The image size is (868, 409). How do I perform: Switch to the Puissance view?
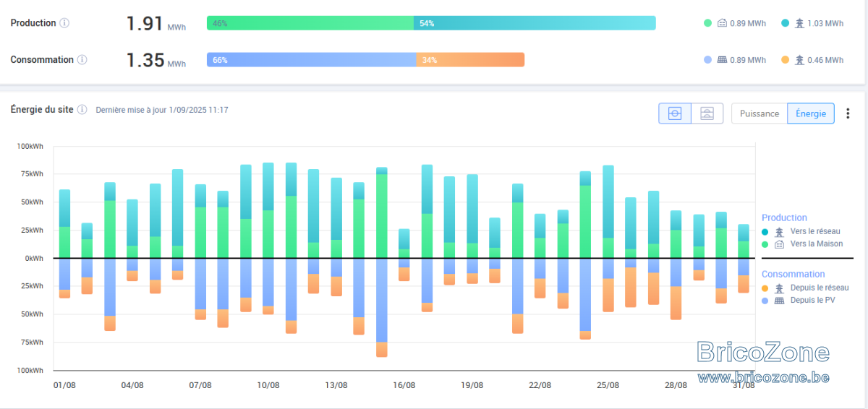pyautogui.click(x=759, y=113)
